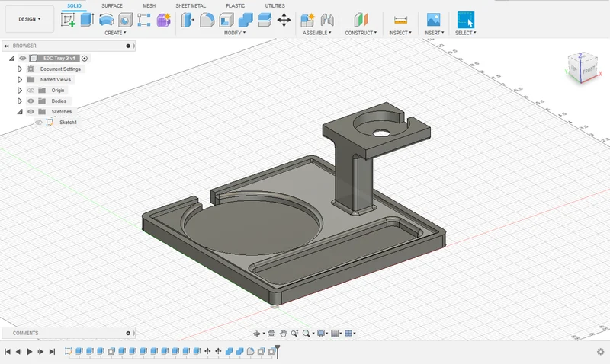Screen dimensions: 610x364
Task: Select the Move/Copy tool in toolbar
Action: coord(284,21)
